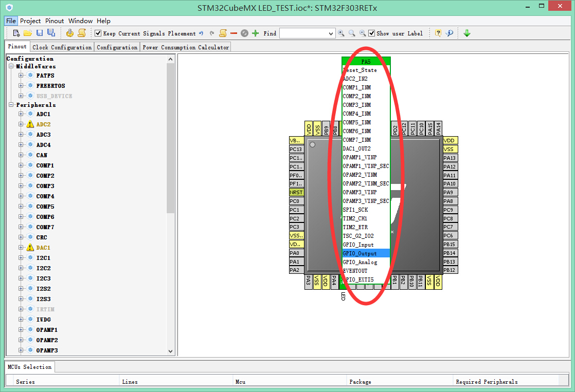575x392 pixels.
Task: Open the Help menu
Action: point(103,21)
